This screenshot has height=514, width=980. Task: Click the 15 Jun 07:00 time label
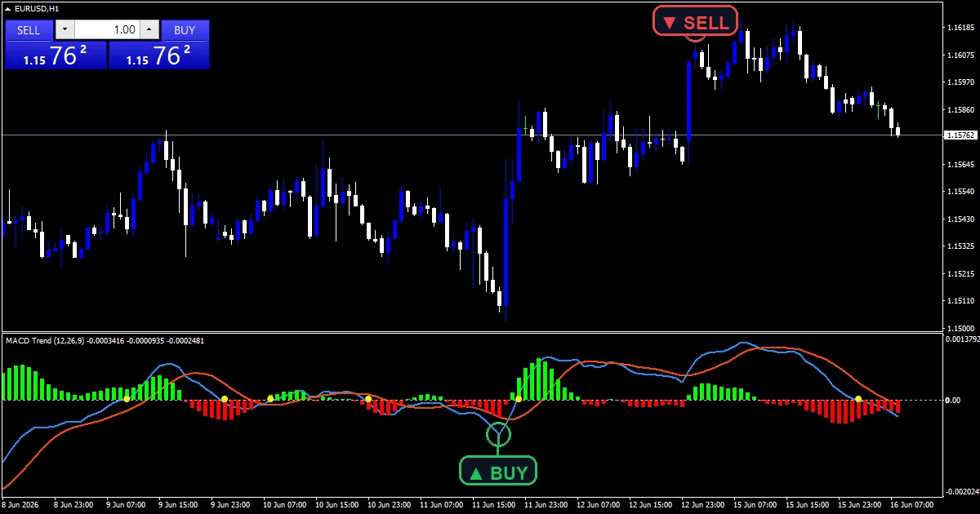(755, 505)
